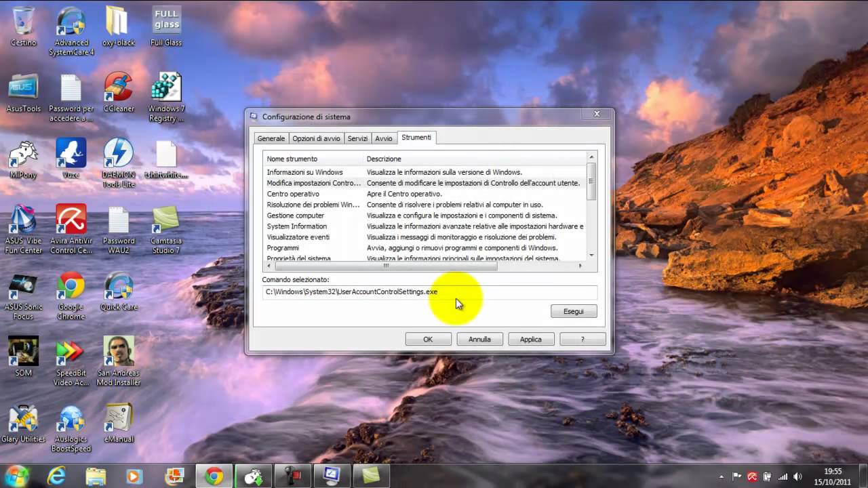Select the tshirtwhite file icon
This screenshot has width=868, height=488.
(166, 159)
